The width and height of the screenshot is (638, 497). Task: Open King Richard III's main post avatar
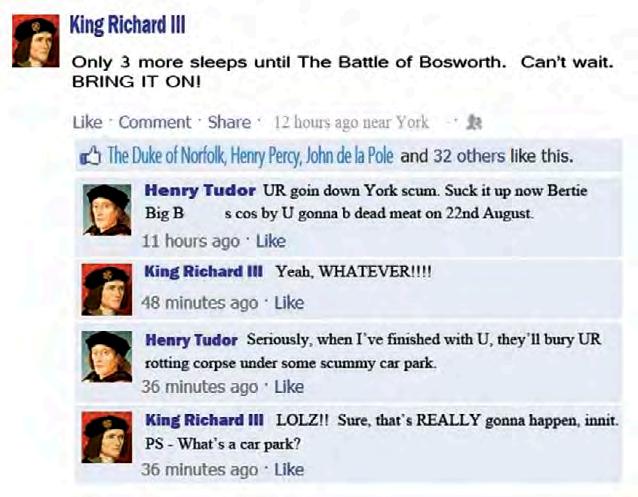[x=36, y=40]
